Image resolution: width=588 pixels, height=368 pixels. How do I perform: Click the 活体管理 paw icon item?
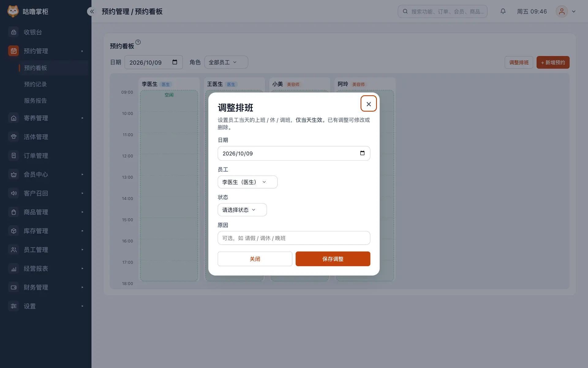46,137
